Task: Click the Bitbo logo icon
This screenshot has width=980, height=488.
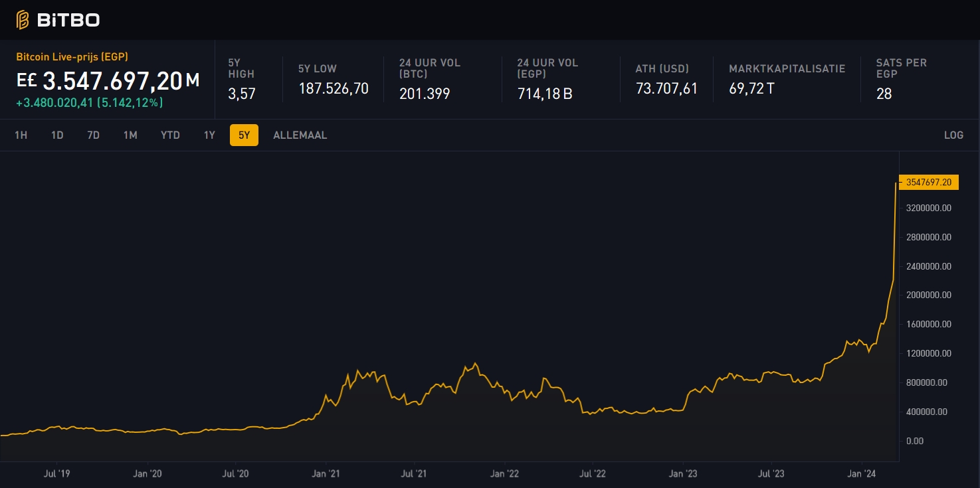Action: click(23, 20)
